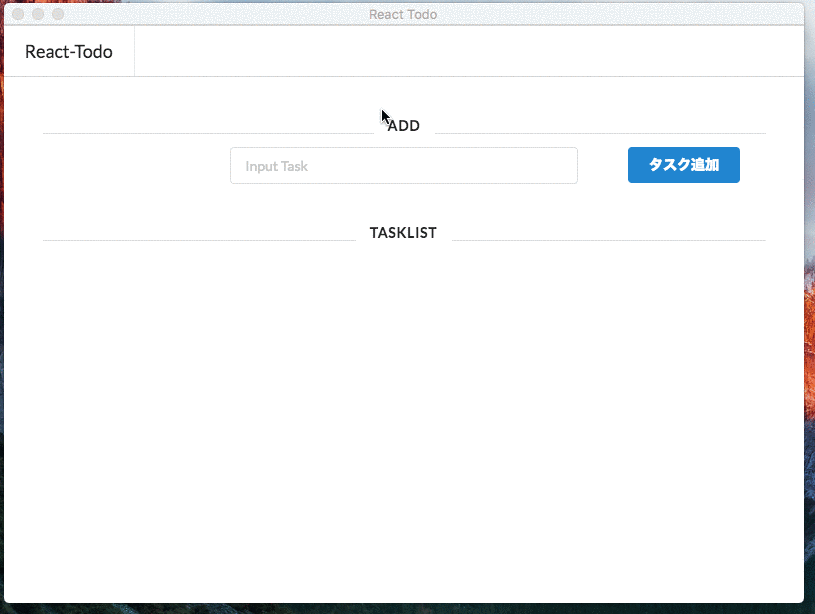The image size is (815, 614).
Task: Click inside the Input Task text field
Action: coord(403,165)
